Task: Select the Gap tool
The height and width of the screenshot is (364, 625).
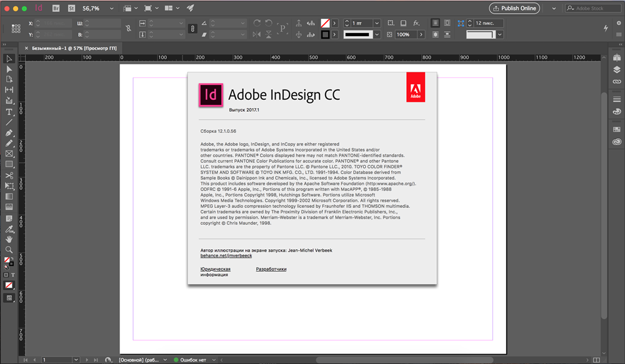Action: click(x=9, y=90)
